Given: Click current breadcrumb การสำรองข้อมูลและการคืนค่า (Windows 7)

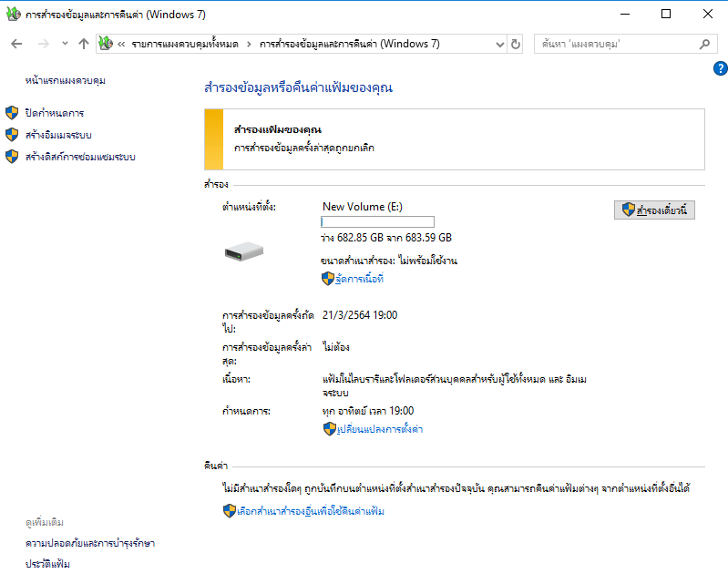Looking at the screenshot, I should pos(350,44).
